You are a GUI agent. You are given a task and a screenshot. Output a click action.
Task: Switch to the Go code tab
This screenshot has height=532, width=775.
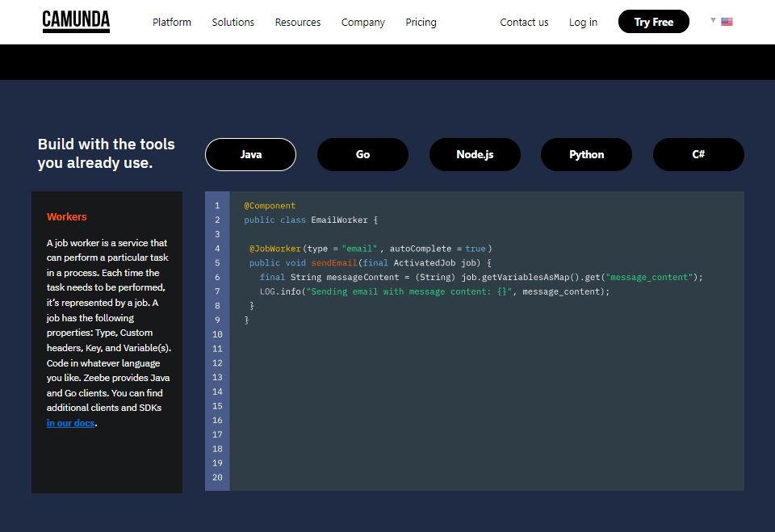(362, 155)
